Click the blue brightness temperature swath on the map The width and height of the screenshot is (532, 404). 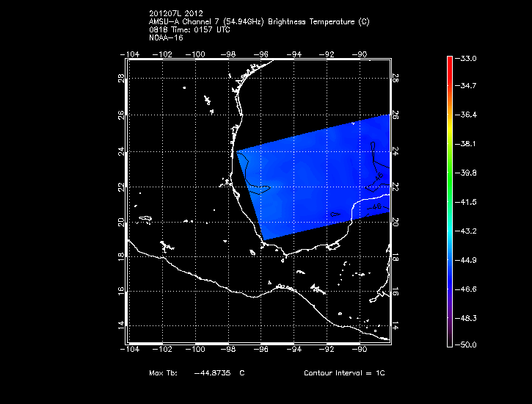(x=312, y=178)
